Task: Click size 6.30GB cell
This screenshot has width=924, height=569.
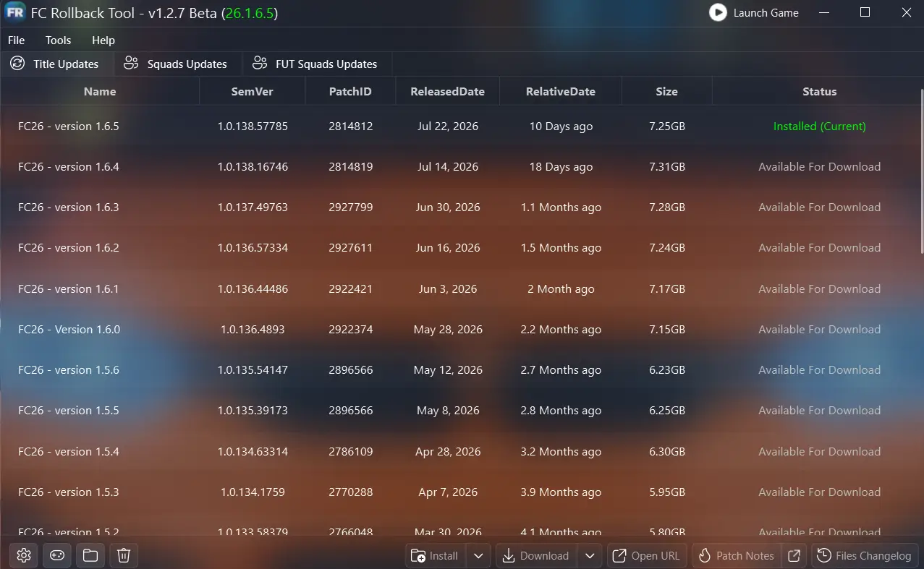Action: click(x=667, y=451)
